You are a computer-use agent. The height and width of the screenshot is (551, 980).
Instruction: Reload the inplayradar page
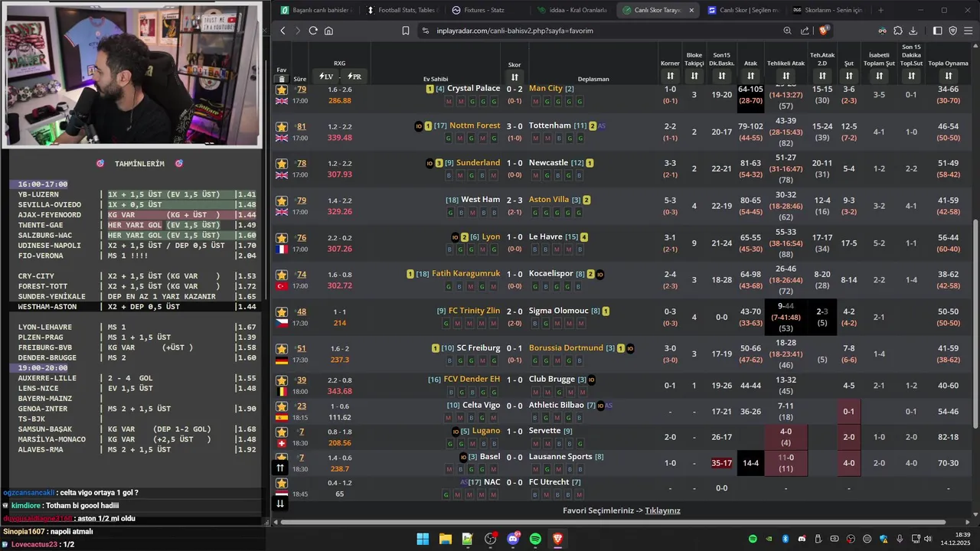[x=313, y=31]
